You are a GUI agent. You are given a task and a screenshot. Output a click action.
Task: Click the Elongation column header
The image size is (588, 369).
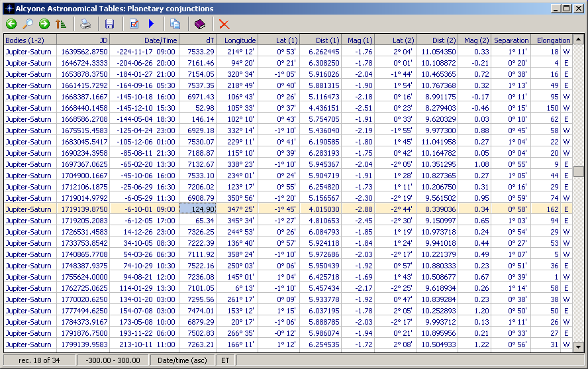point(553,40)
